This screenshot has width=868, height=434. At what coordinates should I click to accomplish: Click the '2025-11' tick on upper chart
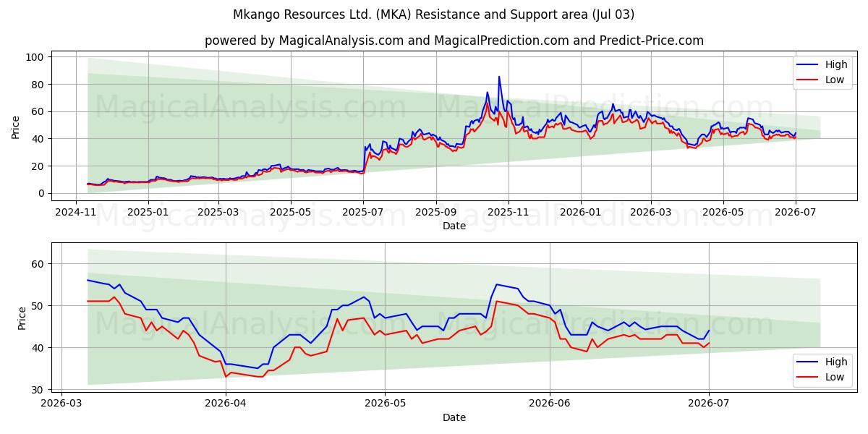[x=508, y=211]
